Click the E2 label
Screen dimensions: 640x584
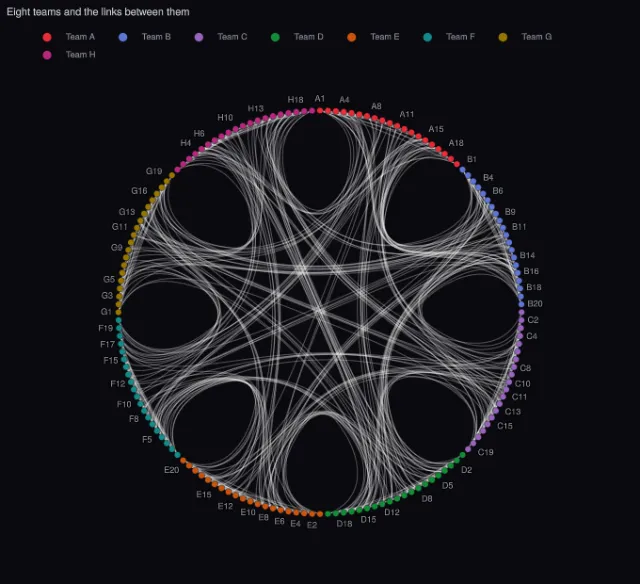click(x=312, y=525)
